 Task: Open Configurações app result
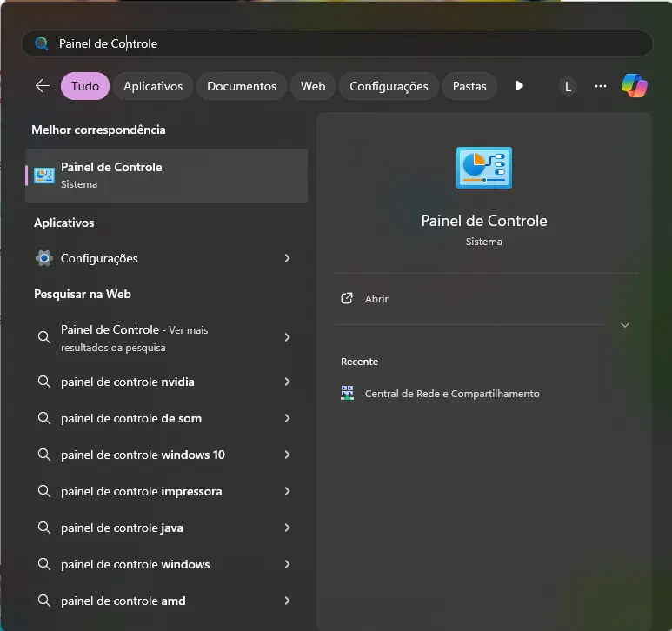(x=166, y=258)
